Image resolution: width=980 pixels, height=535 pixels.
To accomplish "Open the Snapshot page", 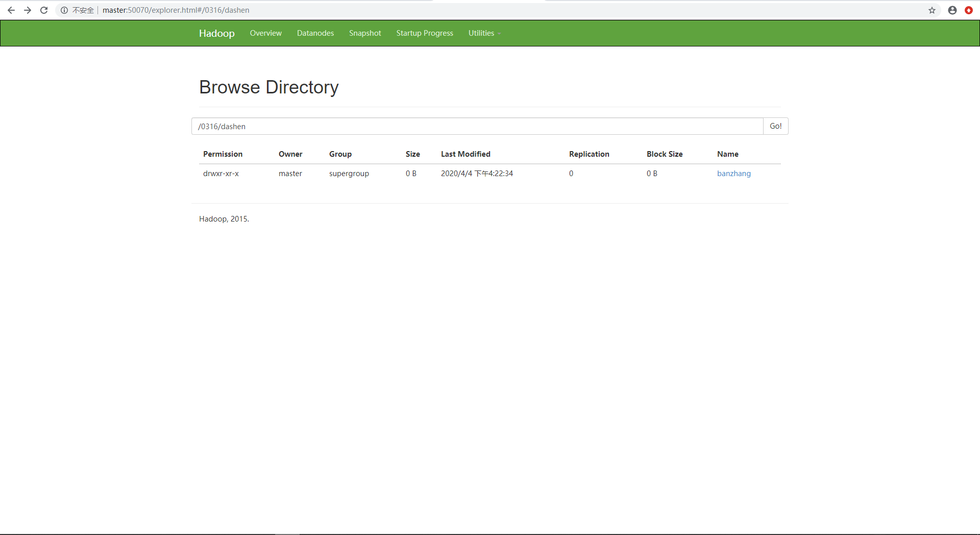I will pos(365,33).
